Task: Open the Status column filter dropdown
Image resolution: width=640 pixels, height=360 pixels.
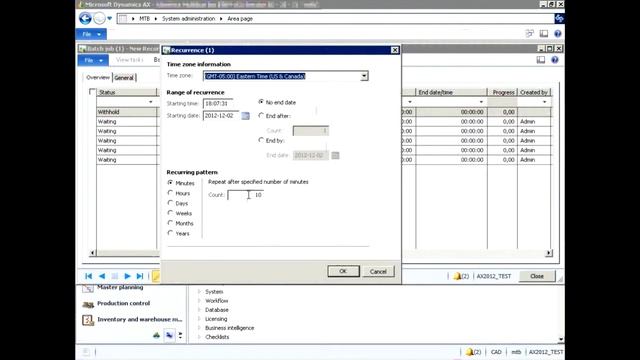Action: tap(151, 102)
